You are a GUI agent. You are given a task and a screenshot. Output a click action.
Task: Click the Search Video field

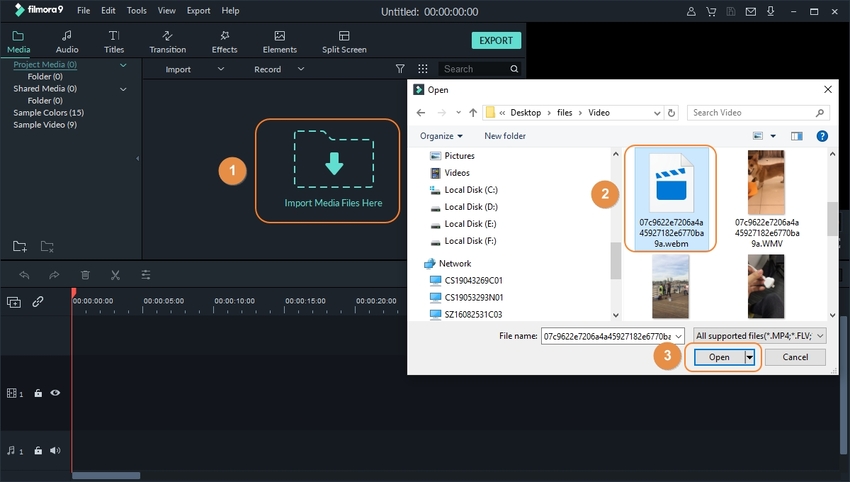click(758, 113)
